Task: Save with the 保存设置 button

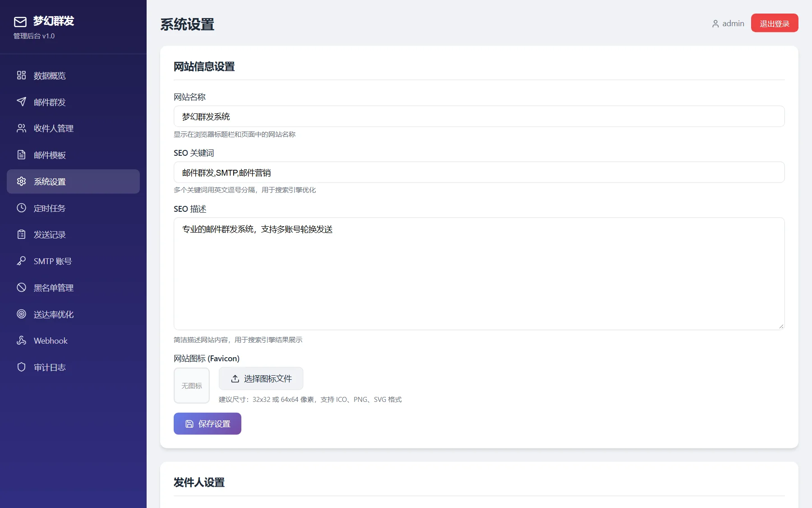Action: point(208,424)
